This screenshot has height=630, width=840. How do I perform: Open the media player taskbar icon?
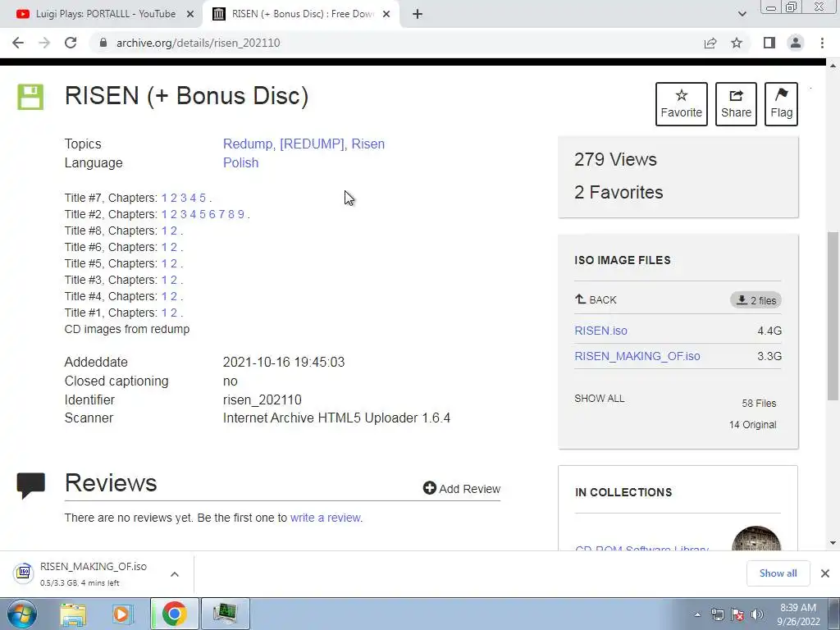122,614
